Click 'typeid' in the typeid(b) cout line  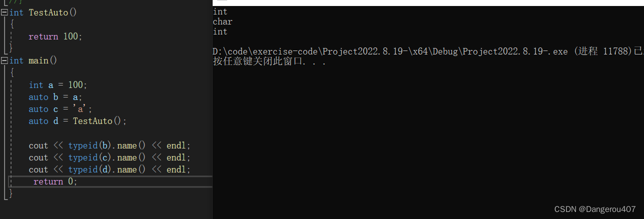[83, 145]
